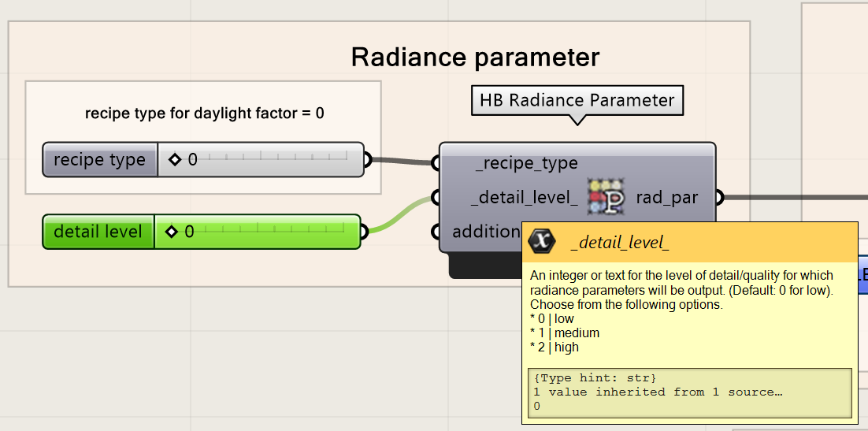Click the recipe type slider output grip
868x431 pixels.
click(x=366, y=160)
